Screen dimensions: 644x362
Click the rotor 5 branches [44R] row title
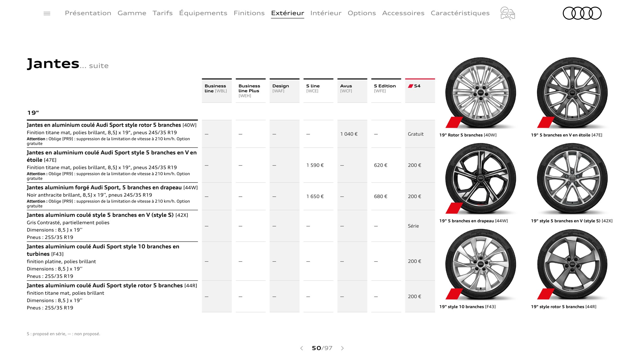point(112,285)
